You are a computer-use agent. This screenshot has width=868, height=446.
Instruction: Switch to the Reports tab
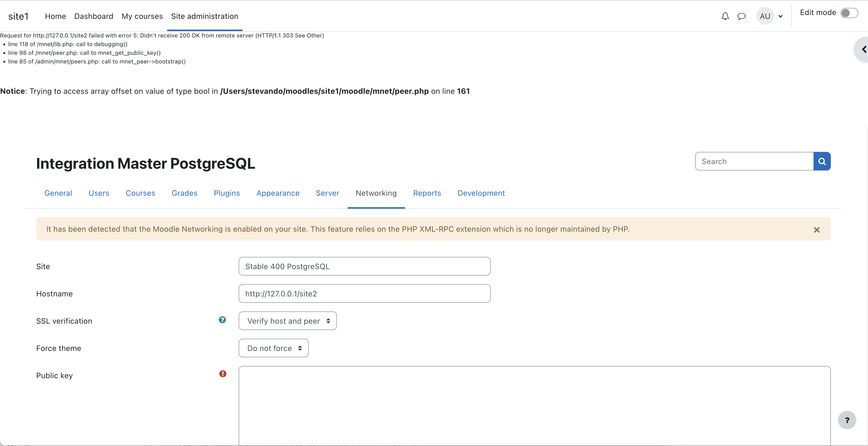(427, 193)
